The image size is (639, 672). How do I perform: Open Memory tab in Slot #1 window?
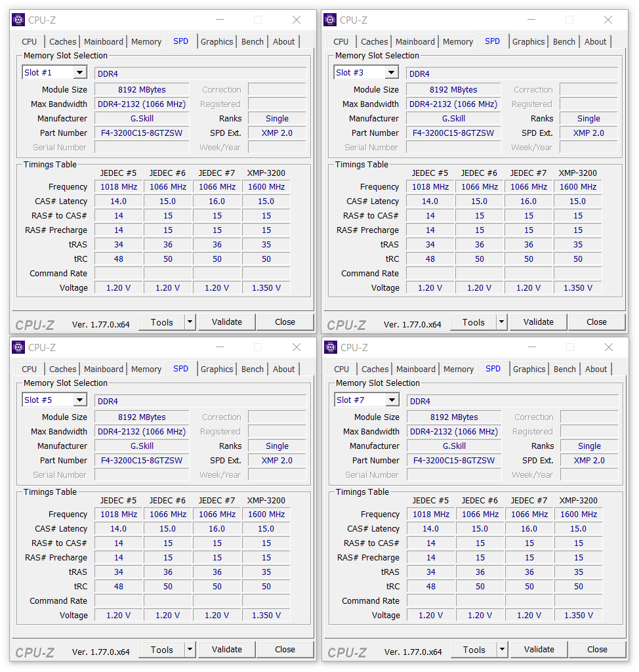[x=146, y=41]
